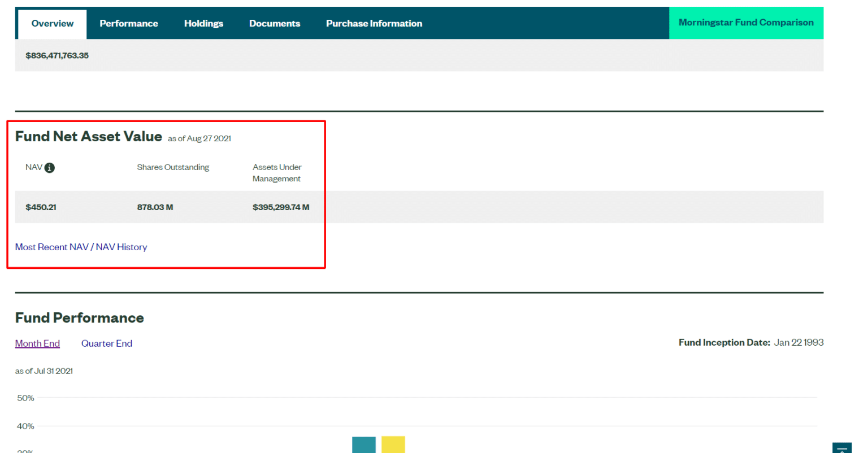Click the back-to-top arrow button
868x453 pixels.
(x=841, y=448)
